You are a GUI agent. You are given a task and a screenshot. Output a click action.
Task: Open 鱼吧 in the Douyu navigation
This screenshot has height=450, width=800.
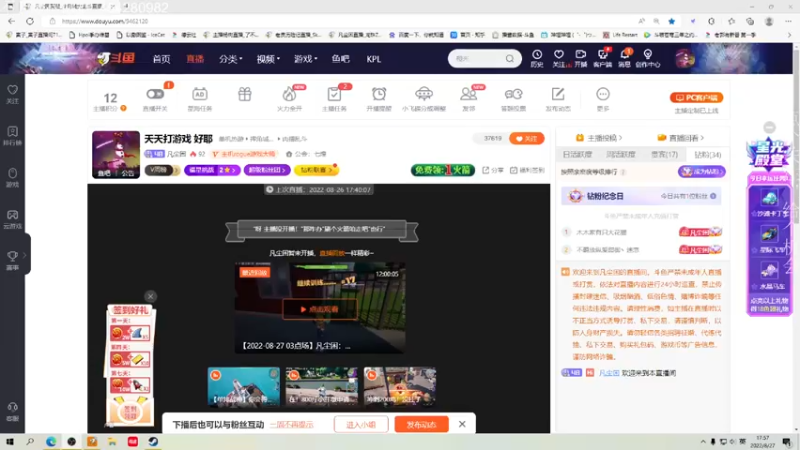[340, 59]
